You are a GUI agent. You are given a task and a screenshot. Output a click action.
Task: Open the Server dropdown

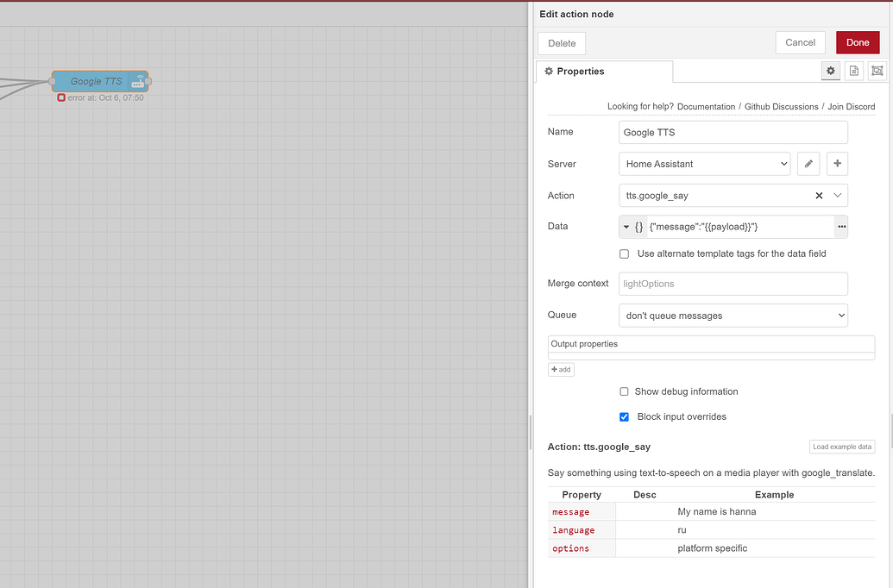click(x=705, y=164)
